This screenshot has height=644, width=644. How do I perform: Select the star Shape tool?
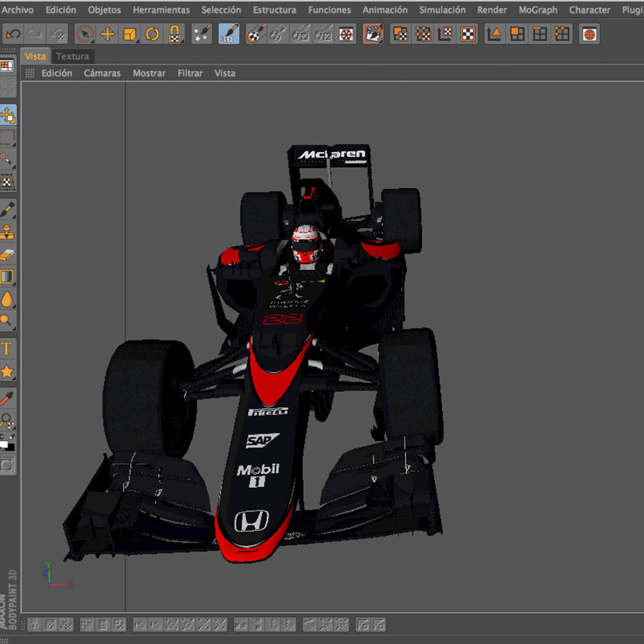coord(8,371)
